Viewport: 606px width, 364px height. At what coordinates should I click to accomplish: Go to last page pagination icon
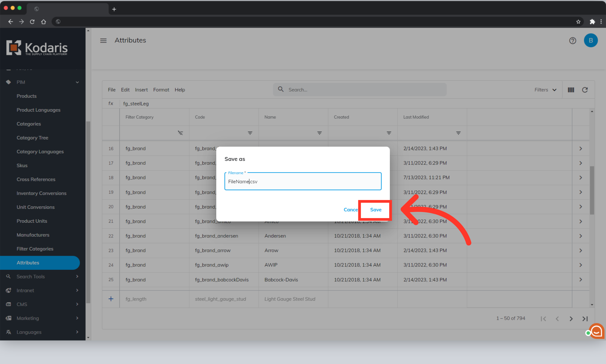[x=585, y=319]
